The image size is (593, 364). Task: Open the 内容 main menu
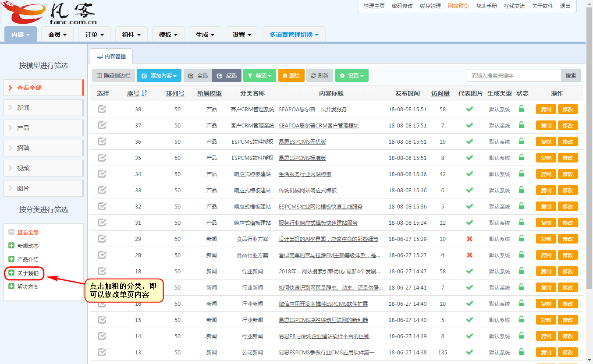click(21, 35)
